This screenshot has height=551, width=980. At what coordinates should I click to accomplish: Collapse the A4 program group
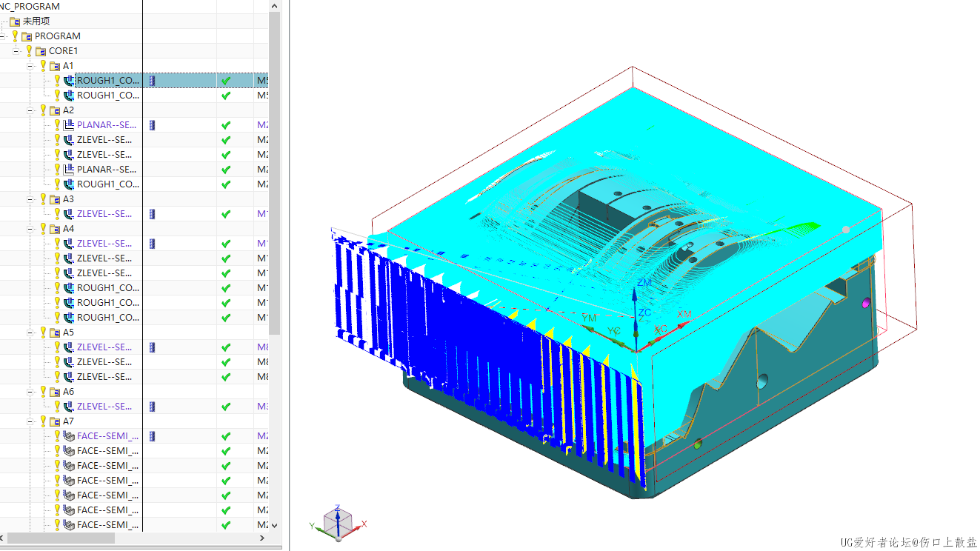[30, 229]
